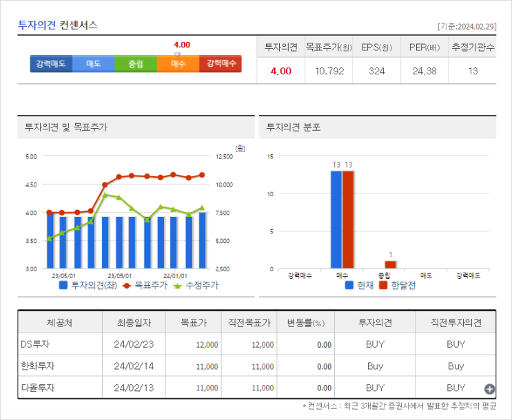512x420 pixels.
Task: Click the 직전목표가 column header
Action: pos(249,323)
